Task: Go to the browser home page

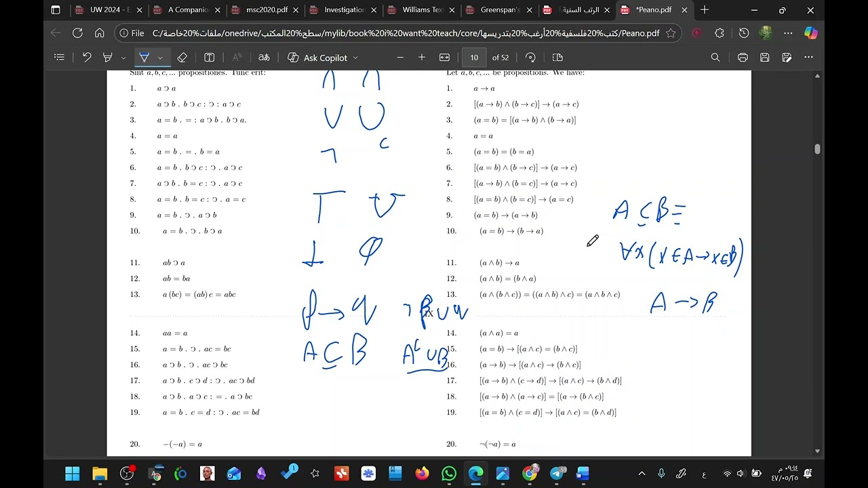Action: [100, 33]
